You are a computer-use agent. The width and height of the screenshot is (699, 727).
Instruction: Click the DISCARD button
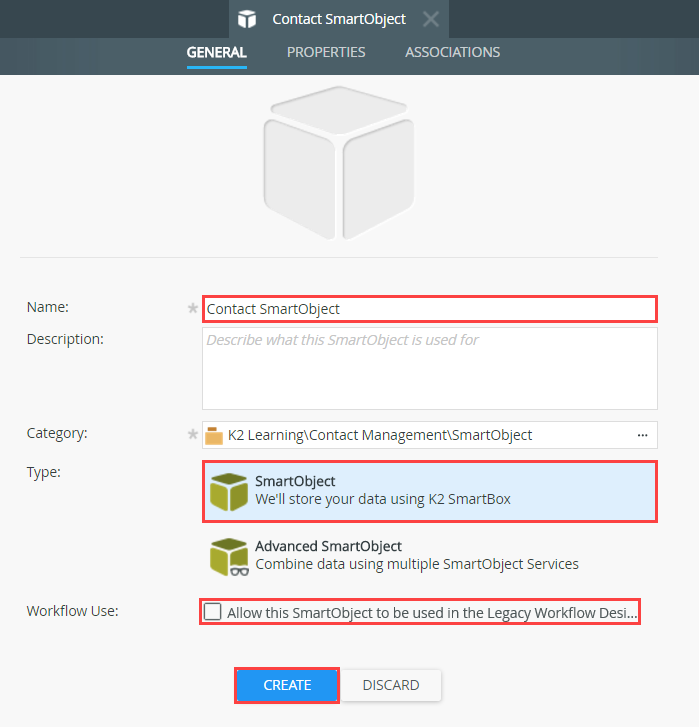point(391,685)
